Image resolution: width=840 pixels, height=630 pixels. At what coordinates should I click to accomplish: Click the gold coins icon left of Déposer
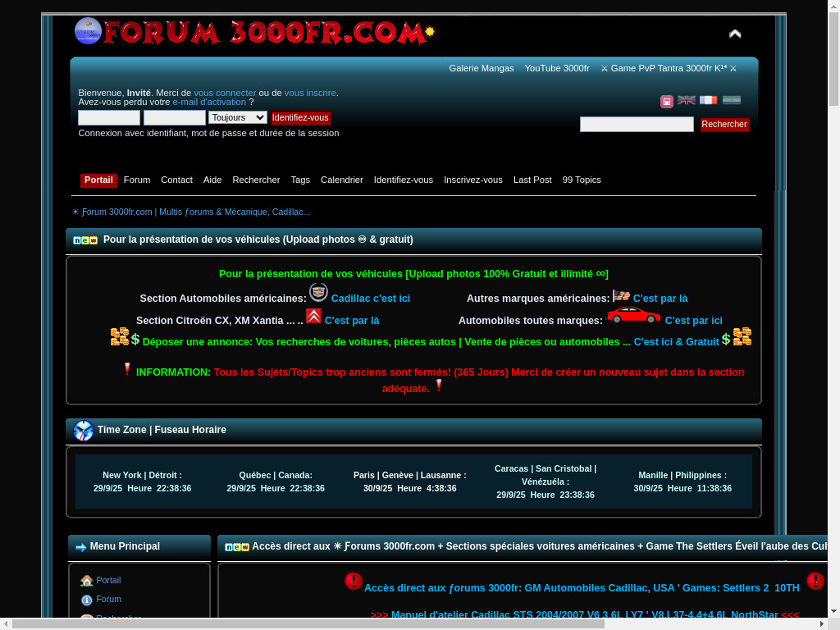(x=120, y=336)
